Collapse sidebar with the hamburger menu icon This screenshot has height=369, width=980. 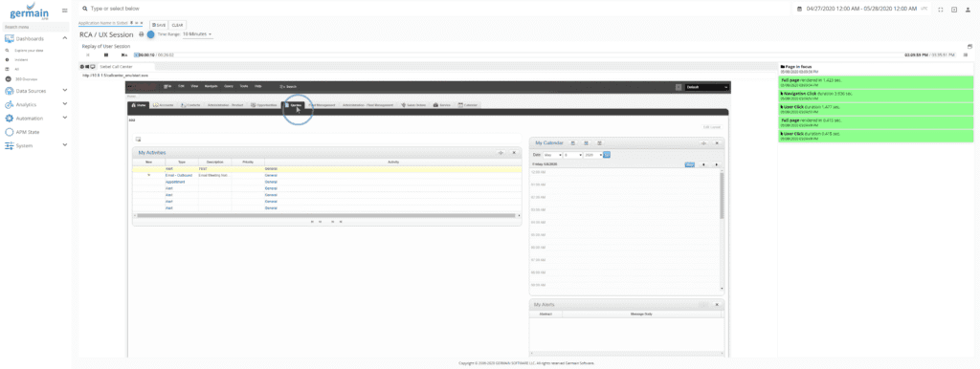(64, 10)
